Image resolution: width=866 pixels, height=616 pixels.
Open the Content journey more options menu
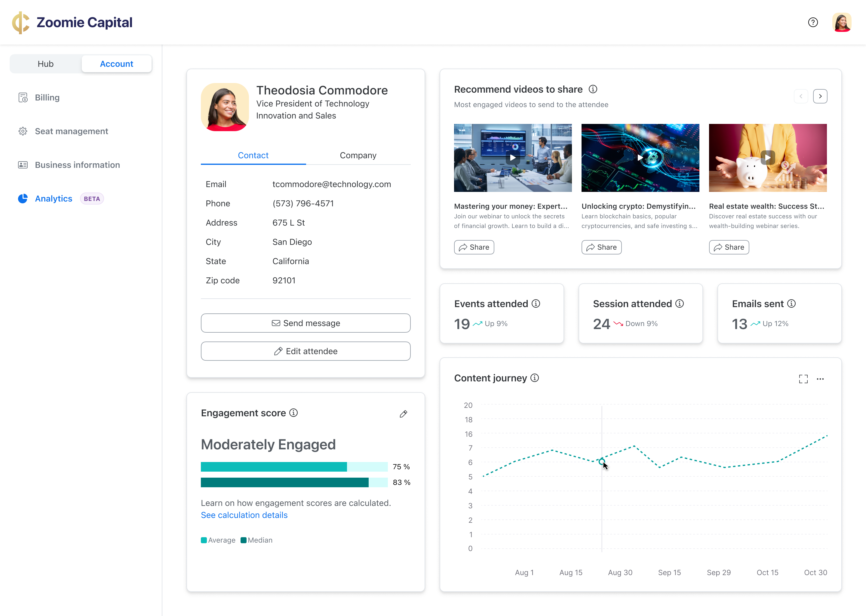point(820,379)
